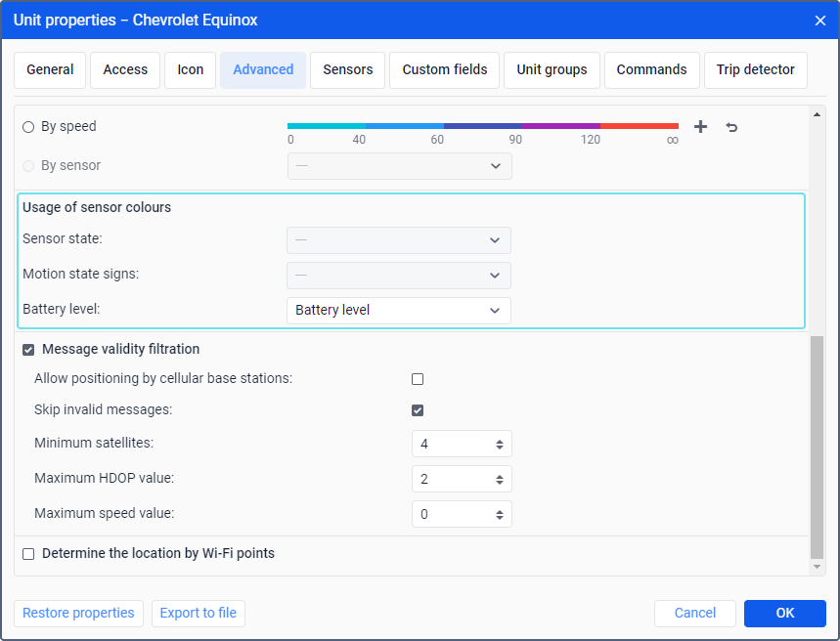The height and width of the screenshot is (641, 840).
Task: Select the red segment of speed scale
Action: [x=640, y=126]
